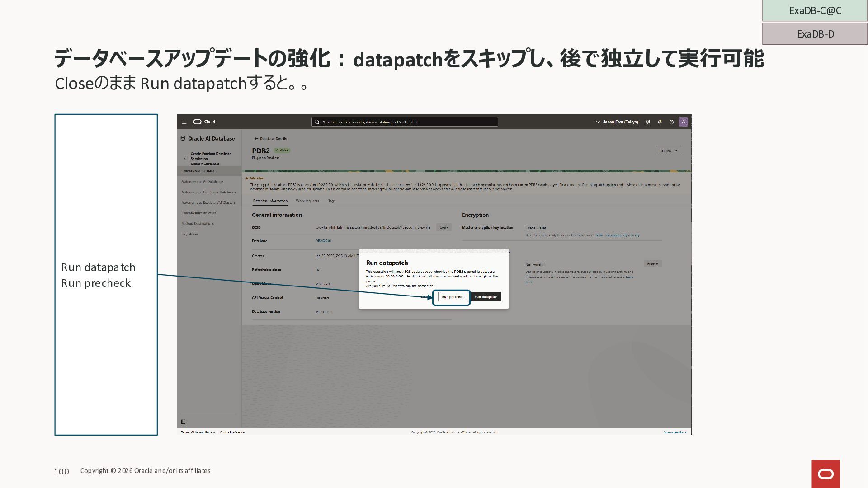This screenshot has width=868, height=488.
Task: Select the Tags tab
Action: point(332,201)
